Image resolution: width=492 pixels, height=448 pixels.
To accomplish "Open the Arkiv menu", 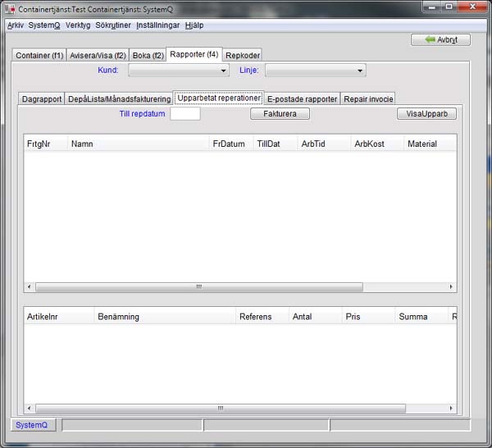I will pyautogui.click(x=15, y=25).
